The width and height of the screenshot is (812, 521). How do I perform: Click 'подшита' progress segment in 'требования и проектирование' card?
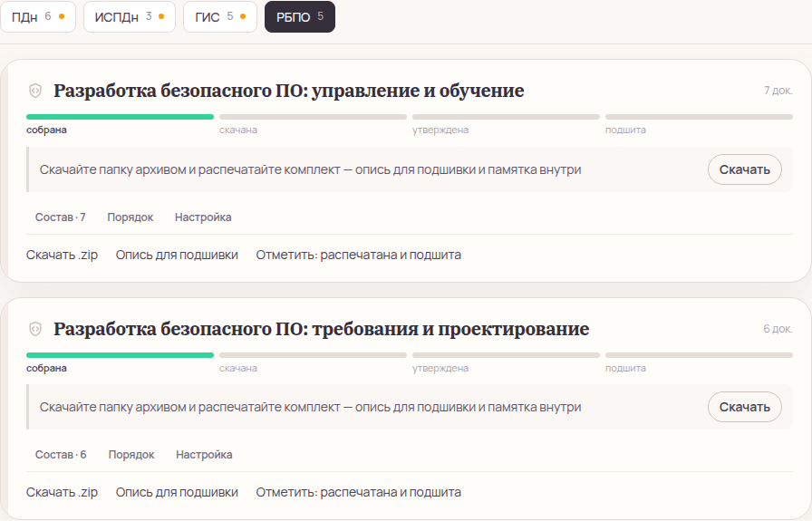coord(699,355)
